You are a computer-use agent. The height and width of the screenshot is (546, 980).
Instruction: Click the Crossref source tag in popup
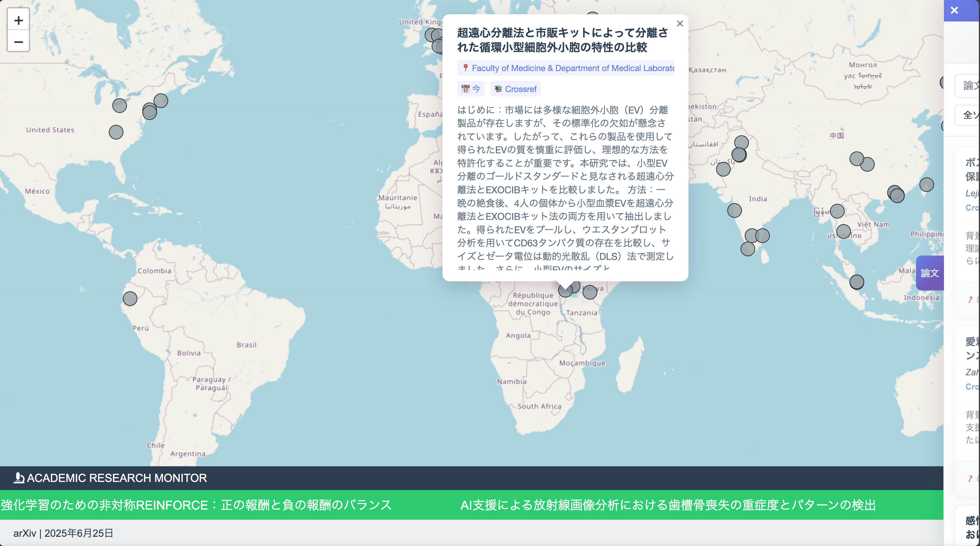pyautogui.click(x=515, y=89)
